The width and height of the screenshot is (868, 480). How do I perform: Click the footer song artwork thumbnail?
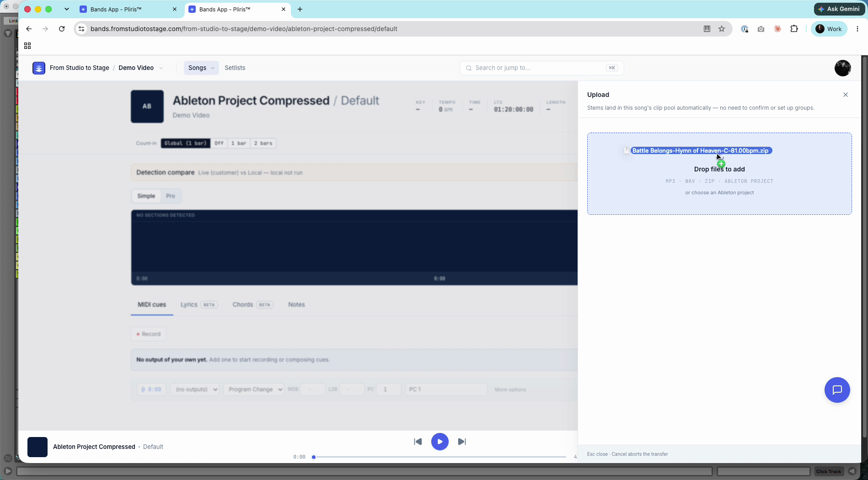point(38,447)
